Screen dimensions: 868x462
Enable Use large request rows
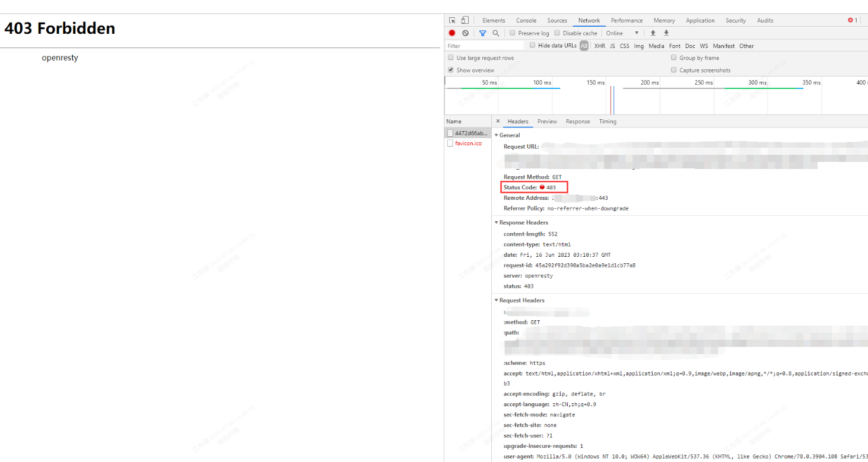click(x=451, y=58)
